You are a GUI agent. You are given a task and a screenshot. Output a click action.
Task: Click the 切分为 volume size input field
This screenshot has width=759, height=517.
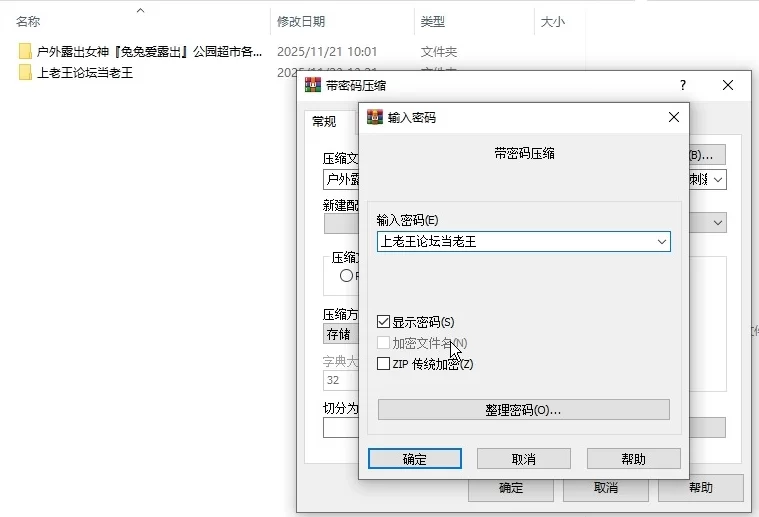point(341,427)
